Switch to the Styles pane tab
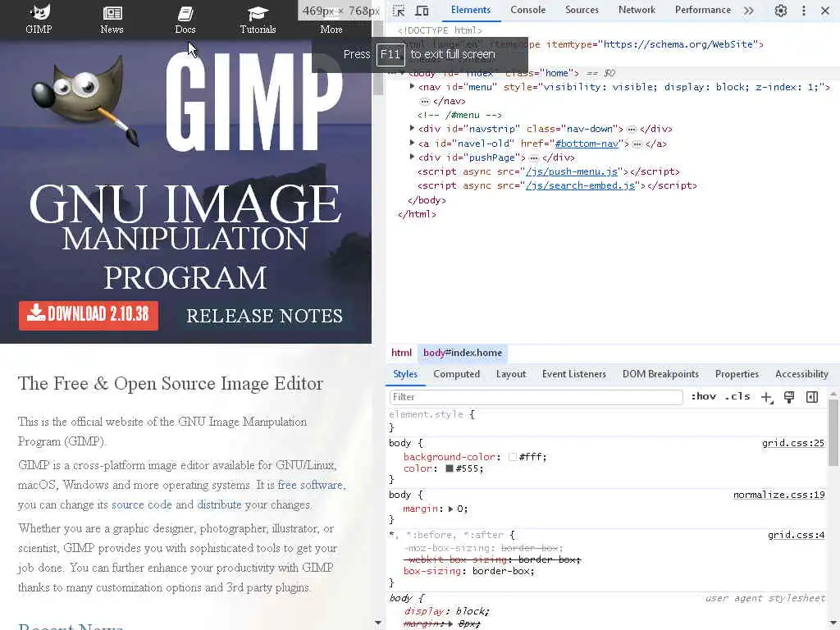840x630 pixels. [x=405, y=374]
